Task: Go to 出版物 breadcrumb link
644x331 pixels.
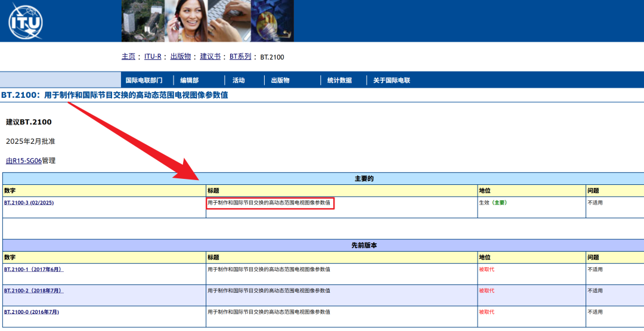Action: 181,57
